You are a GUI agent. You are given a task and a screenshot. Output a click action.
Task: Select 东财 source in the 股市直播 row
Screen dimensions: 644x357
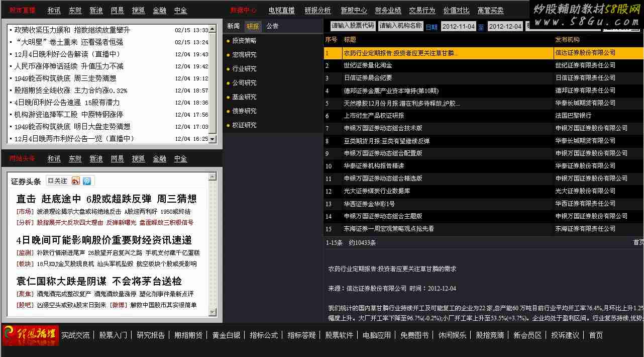point(75,11)
